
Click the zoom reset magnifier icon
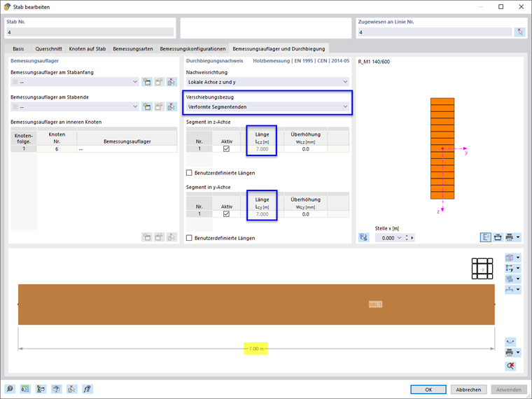(510, 365)
